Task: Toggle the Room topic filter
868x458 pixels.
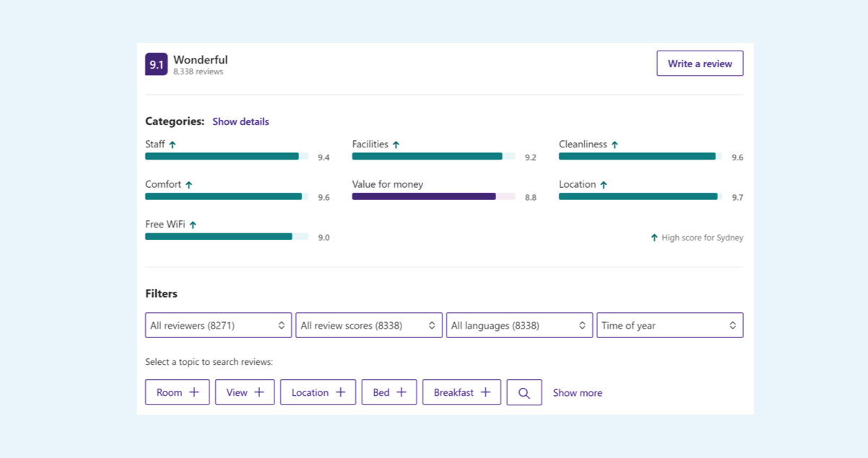Action: [177, 392]
